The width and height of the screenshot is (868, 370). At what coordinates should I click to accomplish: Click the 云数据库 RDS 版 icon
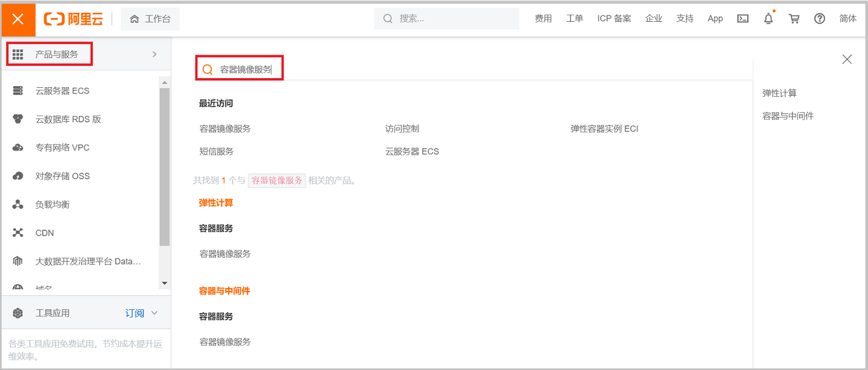point(18,119)
